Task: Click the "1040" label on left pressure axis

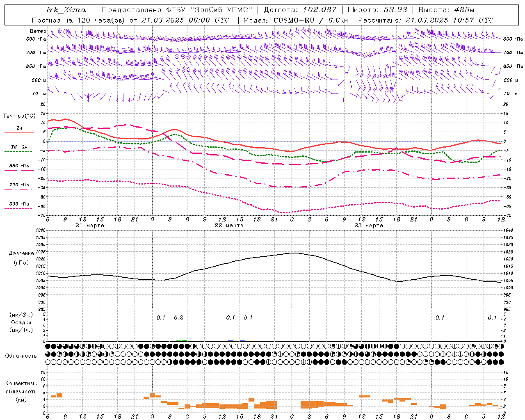Action: [x=40, y=230]
